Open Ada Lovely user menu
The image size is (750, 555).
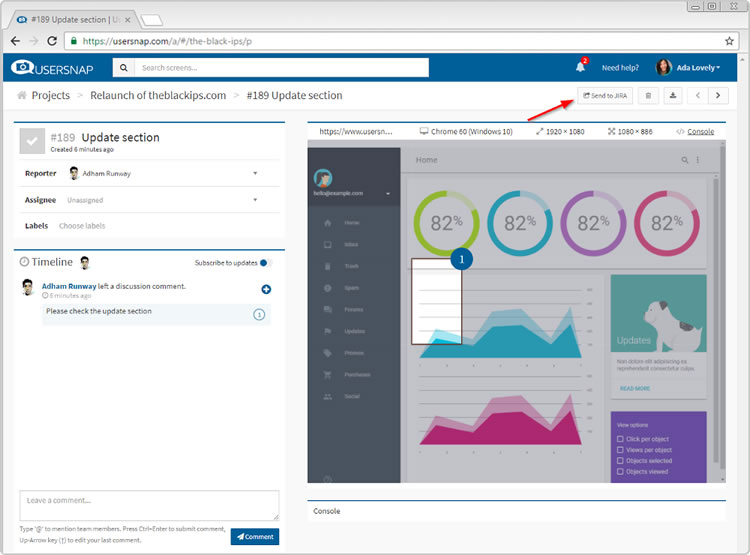tap(688, 68)
